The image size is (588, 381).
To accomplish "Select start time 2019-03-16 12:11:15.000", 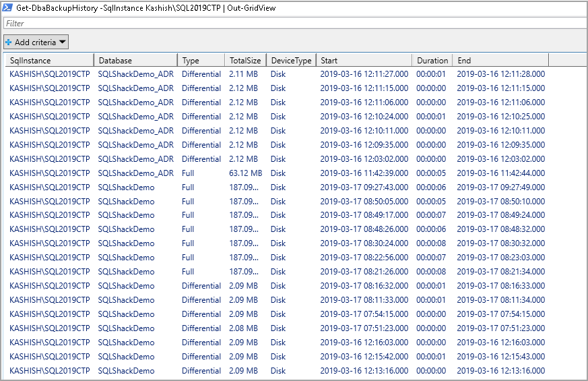I will click(364, 88).
